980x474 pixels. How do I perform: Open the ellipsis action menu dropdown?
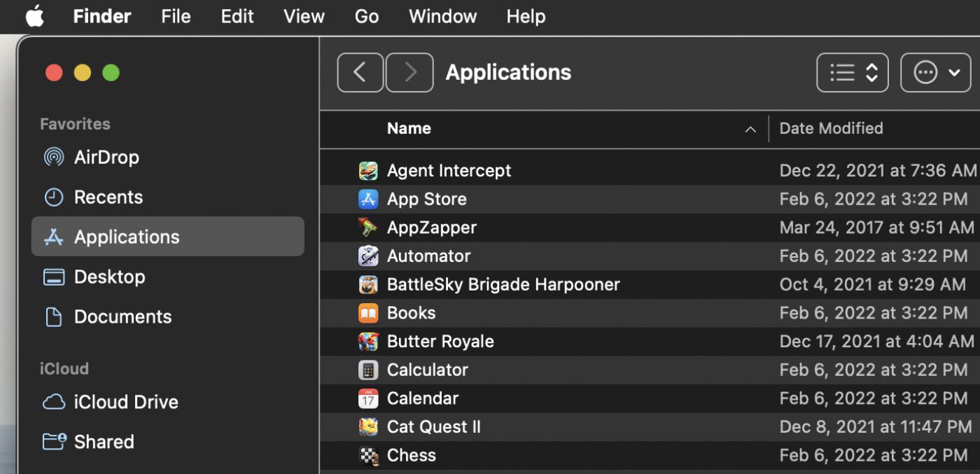click(x=935, y=73)
